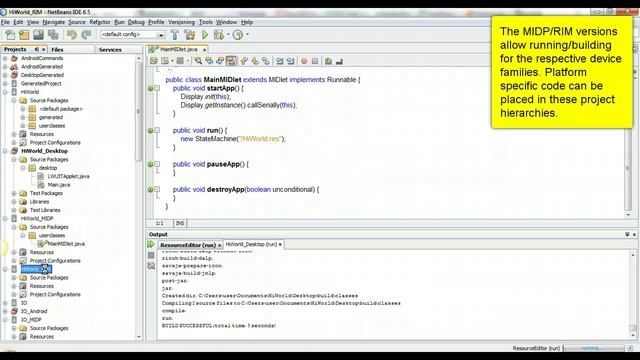This screenshot has width=640, height=360.
Task: Open the Tools menu
Action: 206,22
